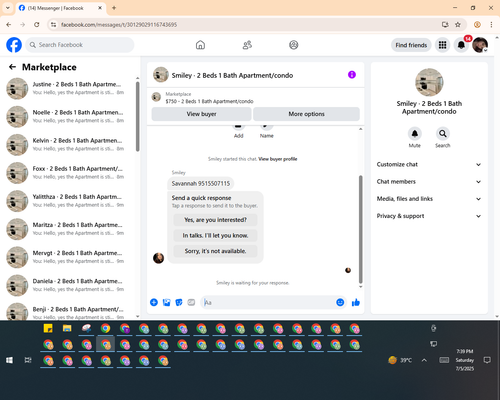Click the conversation list scrollbar
Image resolution: width=500 pixels, height=400 pixels.
click(138, 117)
